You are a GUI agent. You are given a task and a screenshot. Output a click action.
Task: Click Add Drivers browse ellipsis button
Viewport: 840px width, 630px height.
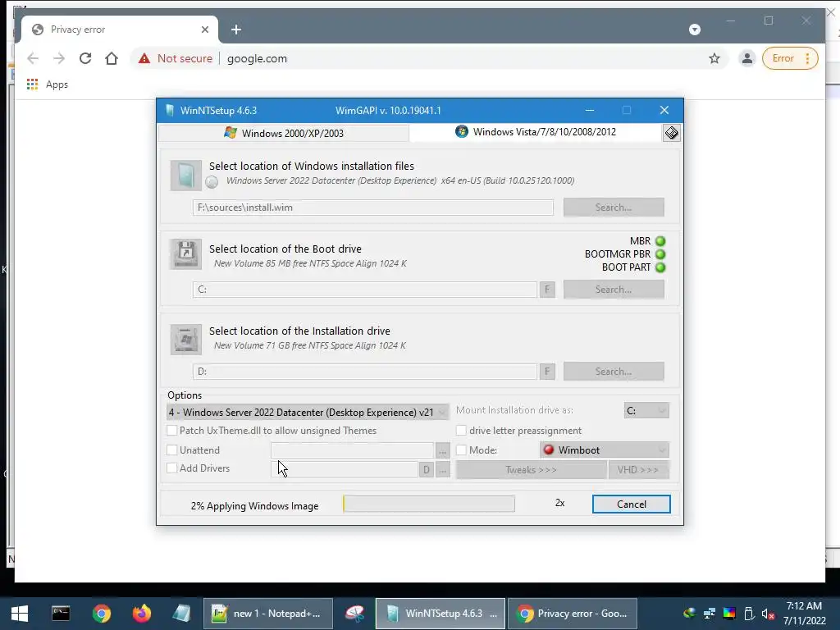tap(442, 470)
